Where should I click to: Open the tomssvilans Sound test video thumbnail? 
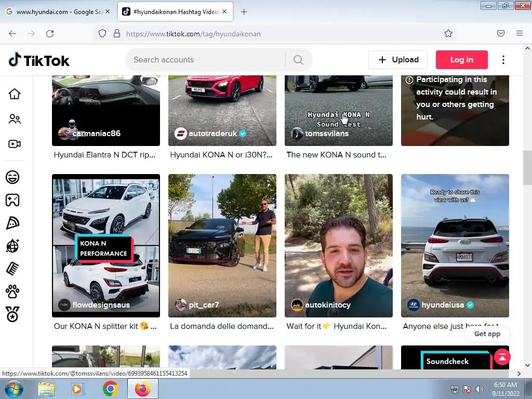339,111
